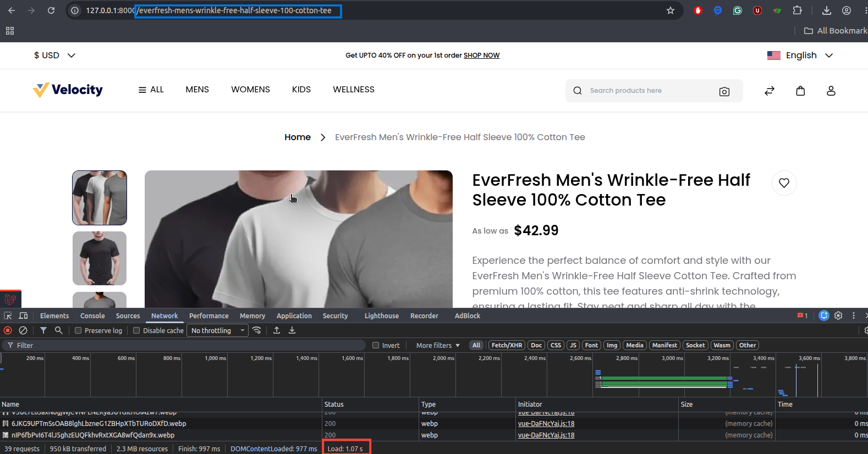
Task: Bookmark this page with the star icon
Action: click(671, 10)
